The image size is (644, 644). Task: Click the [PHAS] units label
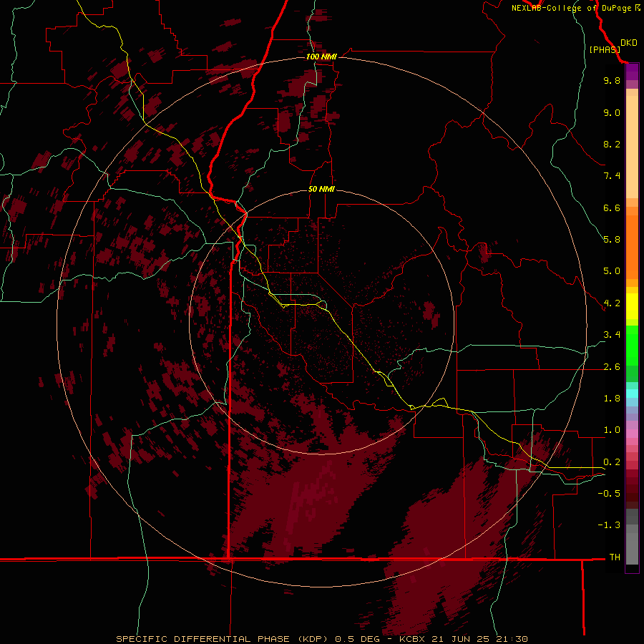[x=605, y=49]
